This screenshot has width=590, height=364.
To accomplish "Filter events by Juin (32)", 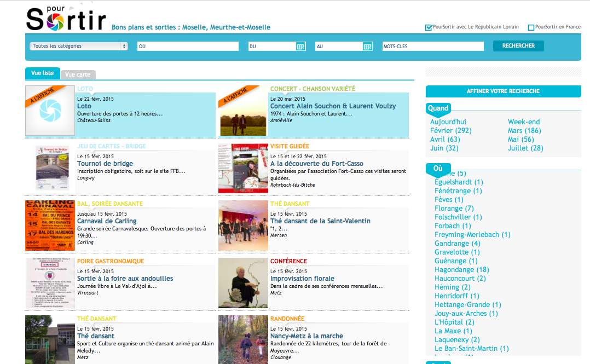I will pyautogui.click(x=444, y=148).
